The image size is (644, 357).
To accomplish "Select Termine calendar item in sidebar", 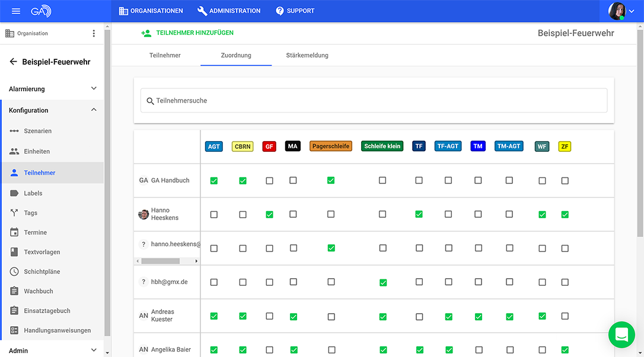I will coord(35,232).
